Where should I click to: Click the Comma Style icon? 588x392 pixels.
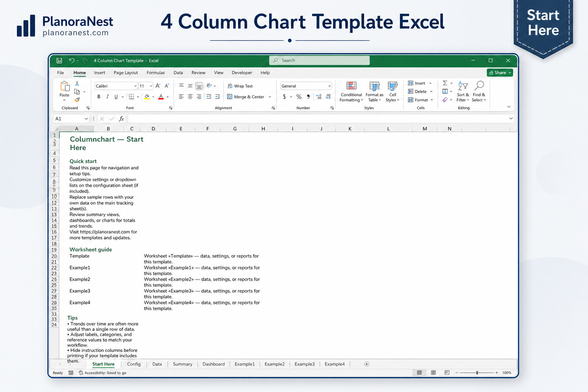point(308,97)
